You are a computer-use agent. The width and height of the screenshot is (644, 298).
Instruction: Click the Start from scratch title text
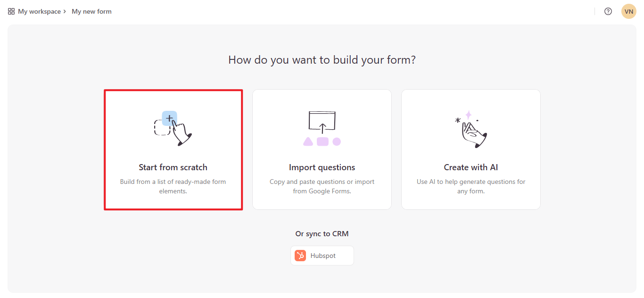173,167
